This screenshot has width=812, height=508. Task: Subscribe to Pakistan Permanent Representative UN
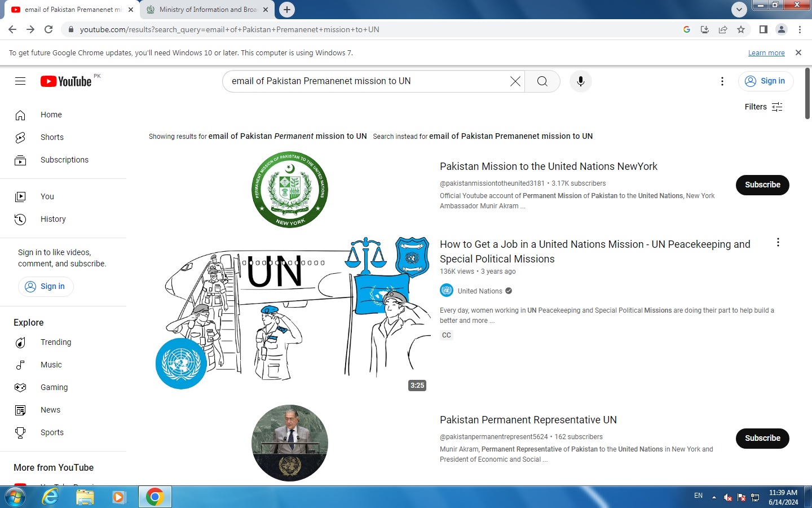pyautogui.click(x=762, y=439)
